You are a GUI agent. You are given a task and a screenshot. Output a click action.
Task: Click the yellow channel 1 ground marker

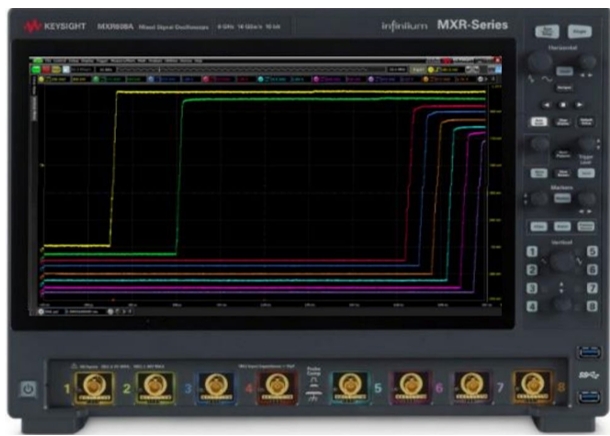42,250
